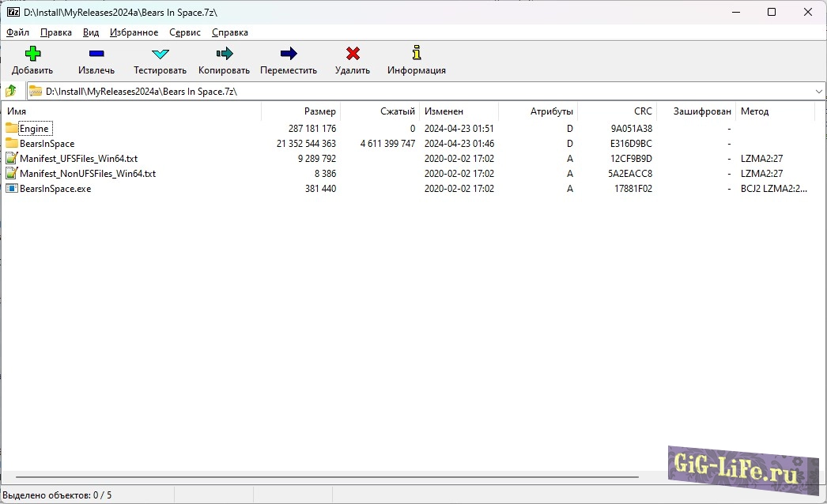Select the Engine folder

(x=34, y=129)
